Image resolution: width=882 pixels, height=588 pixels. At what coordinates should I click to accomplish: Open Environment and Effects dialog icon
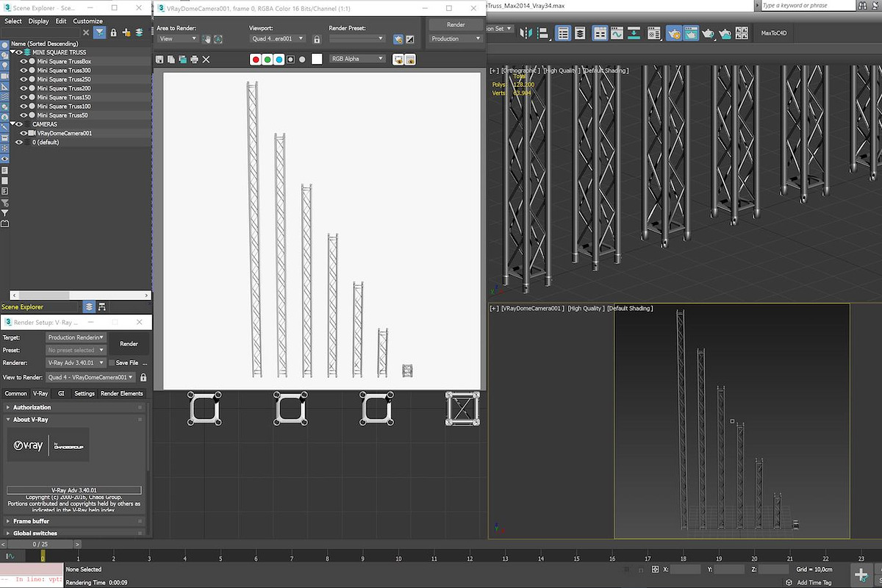[410, 39]
